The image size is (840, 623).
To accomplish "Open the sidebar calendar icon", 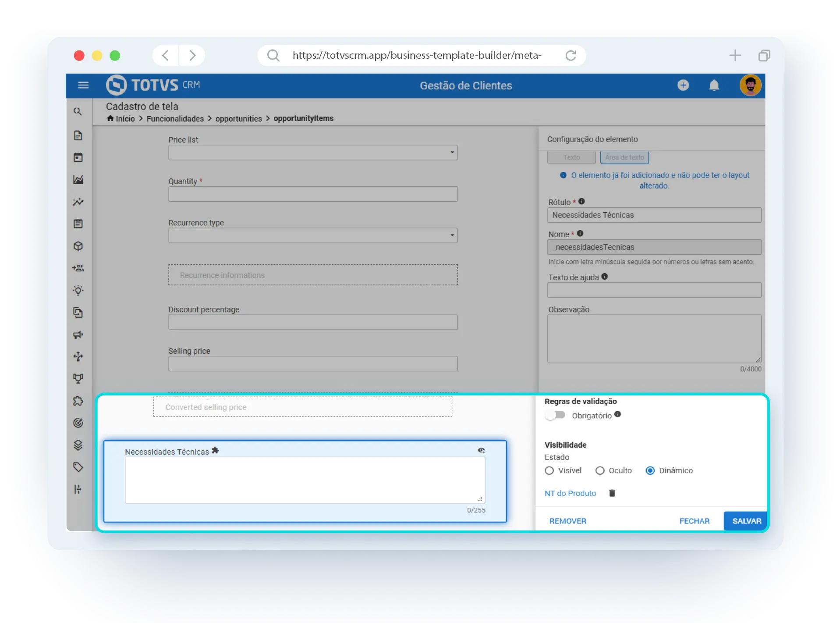I will click(78, 157).
